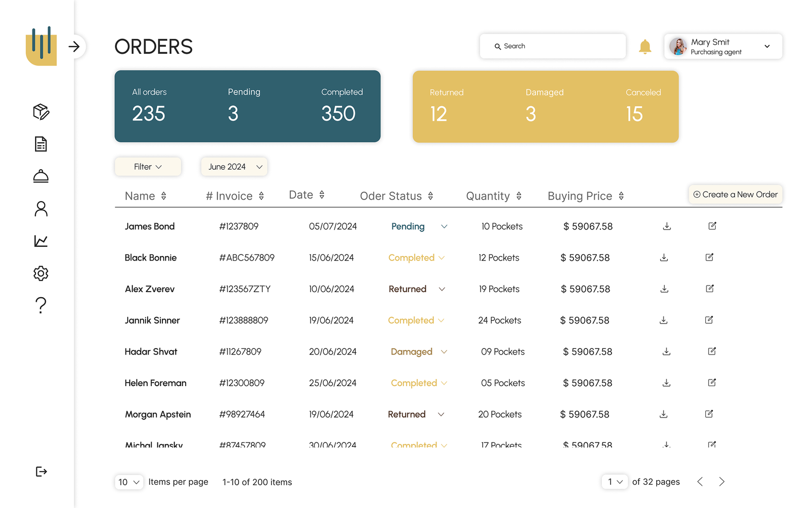Open the Filter dropdown

[x=148, y=167]
